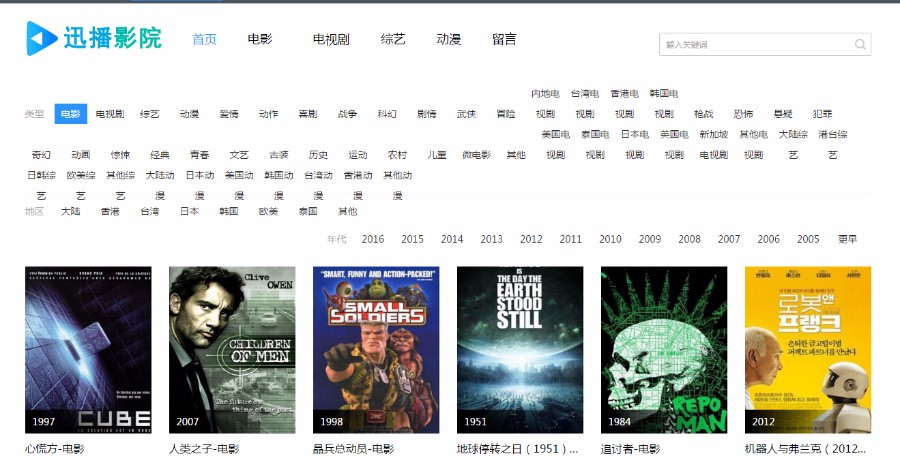This screenshot has width=900, height=456.
Task: Focus the keyword search input field
Action: [765, 44]
